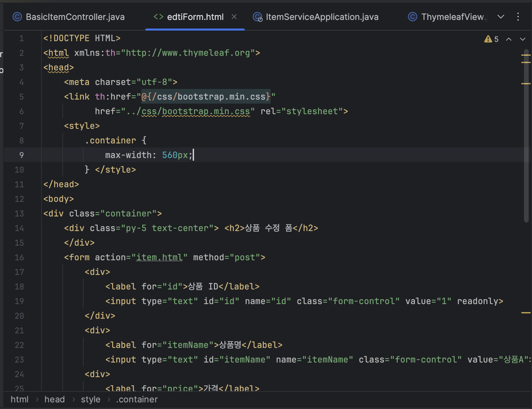Click the itemName label for attribute value

tap(188, 345)
